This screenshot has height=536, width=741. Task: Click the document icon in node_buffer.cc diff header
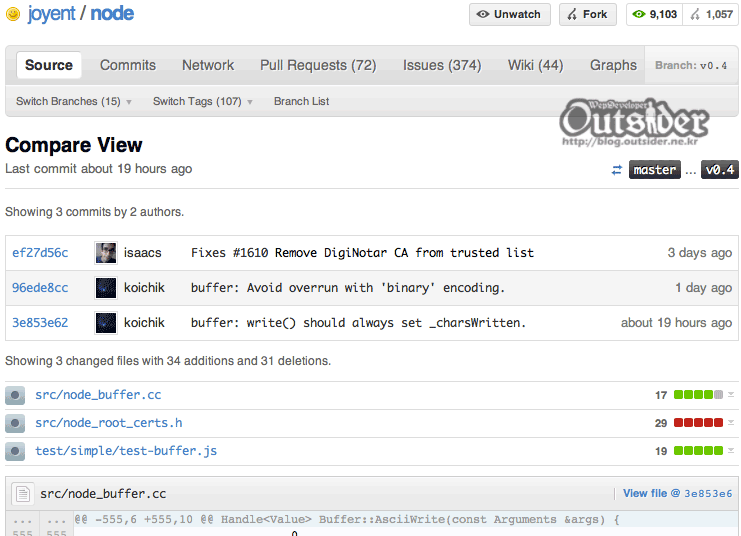22,494
